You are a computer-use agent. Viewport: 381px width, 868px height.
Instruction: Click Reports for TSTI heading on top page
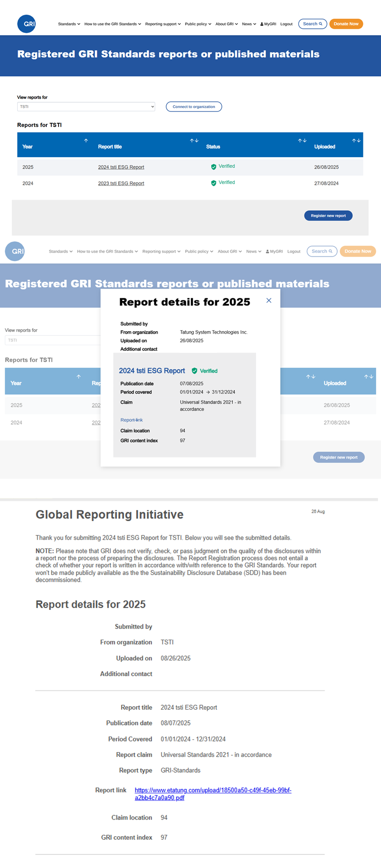tap(39, 125)
